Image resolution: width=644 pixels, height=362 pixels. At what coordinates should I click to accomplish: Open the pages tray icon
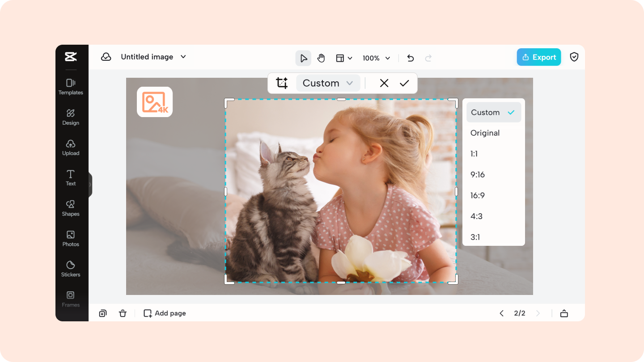click(x=564, y=313)
